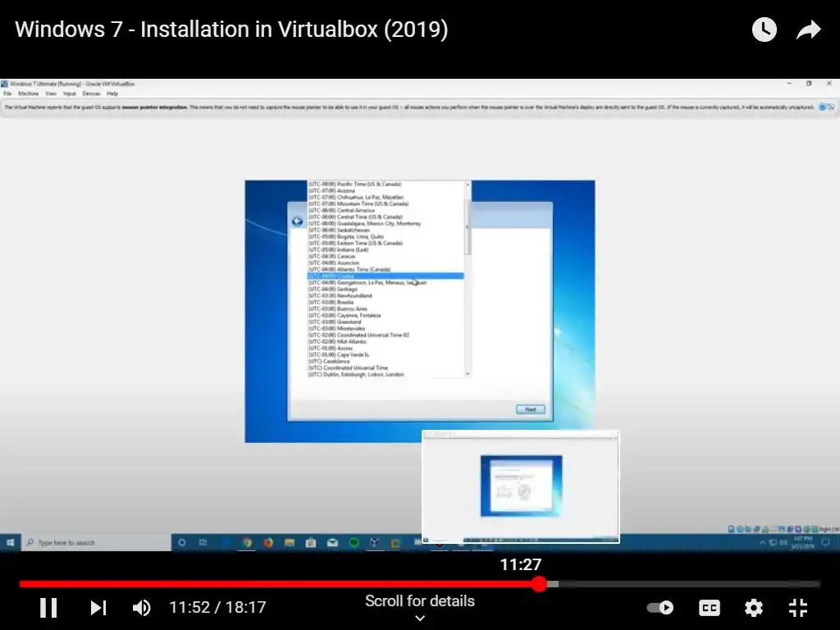Open the VirtualBox Machine menu

(29, 94)
